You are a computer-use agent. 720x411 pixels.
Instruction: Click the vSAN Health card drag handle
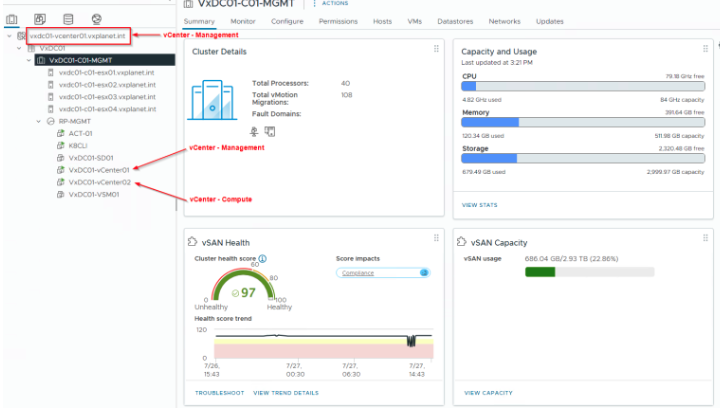click(x=436, y=238)
